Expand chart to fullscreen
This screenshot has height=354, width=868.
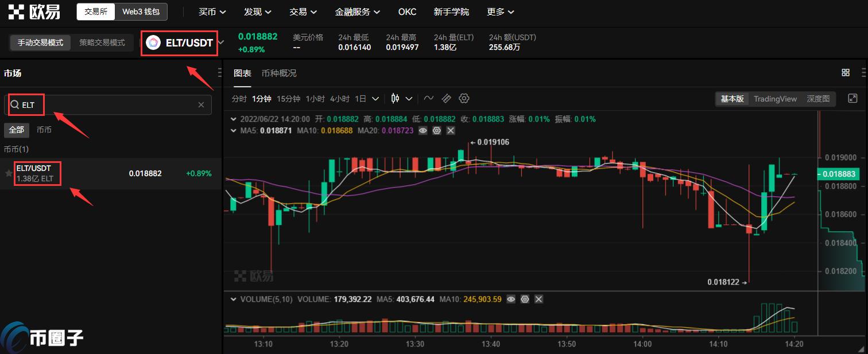tap(852, 99)
